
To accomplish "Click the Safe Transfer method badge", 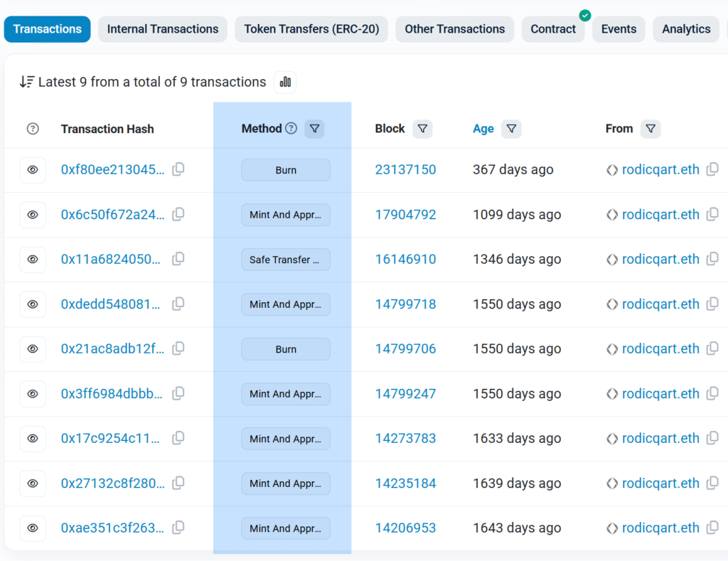I will coord(286,260).
